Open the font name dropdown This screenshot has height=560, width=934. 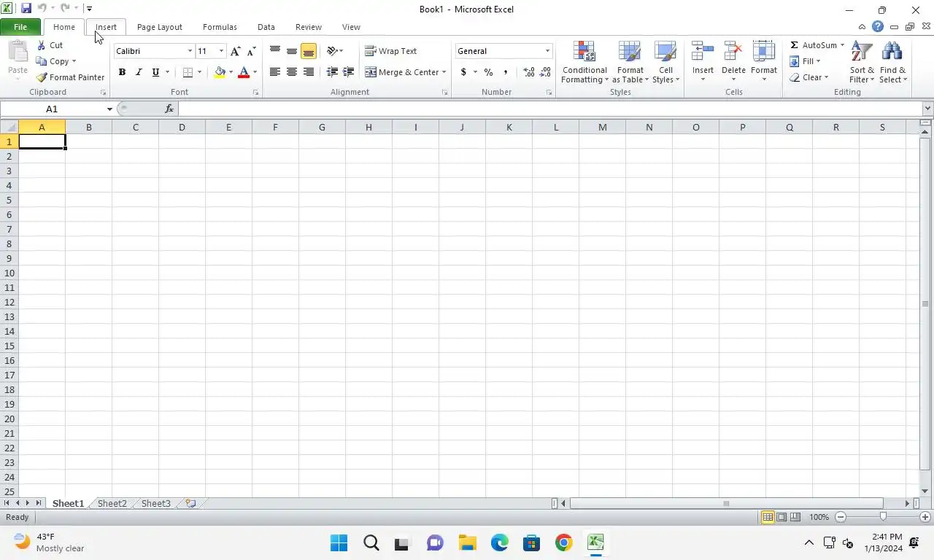(x=190, y=51)
